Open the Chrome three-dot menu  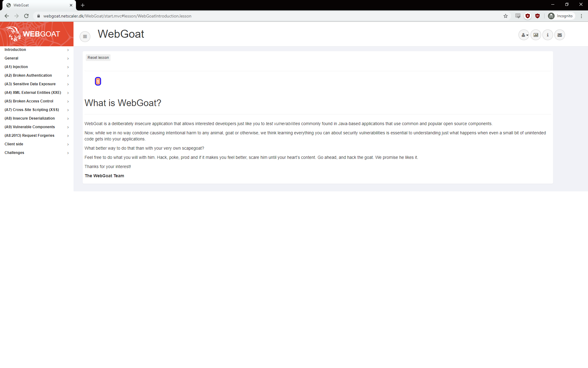(581, 16)
